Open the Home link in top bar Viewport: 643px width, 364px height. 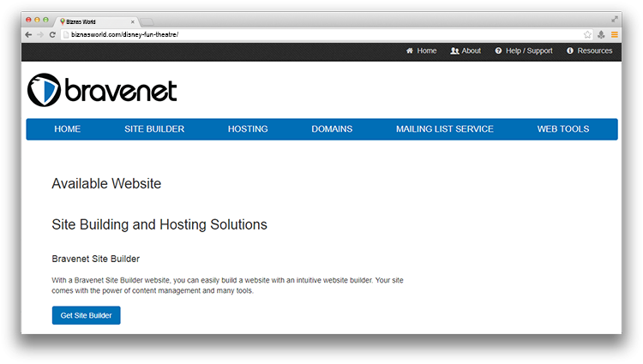click(x=421, y=51)
